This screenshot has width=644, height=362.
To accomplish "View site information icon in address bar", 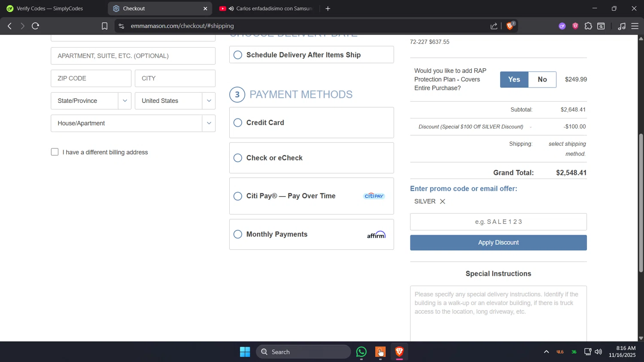I will pos(122,26).
